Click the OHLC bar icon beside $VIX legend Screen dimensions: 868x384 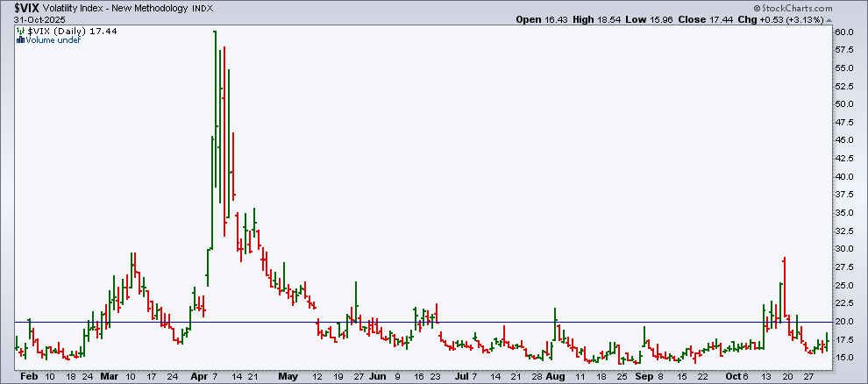tap(21, 31)
